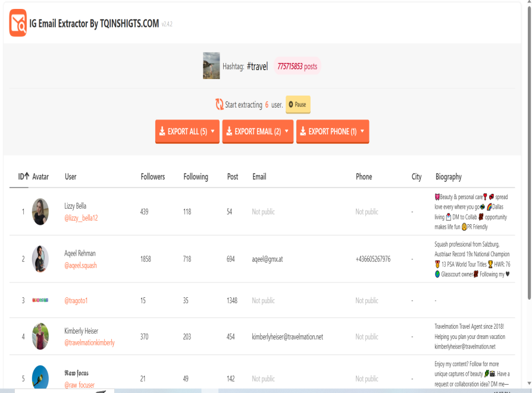The height and width of the screenshot is (393, 532).
Task: Click post count 1348 for @tragoto1
Action: click(x=232, y=300)
